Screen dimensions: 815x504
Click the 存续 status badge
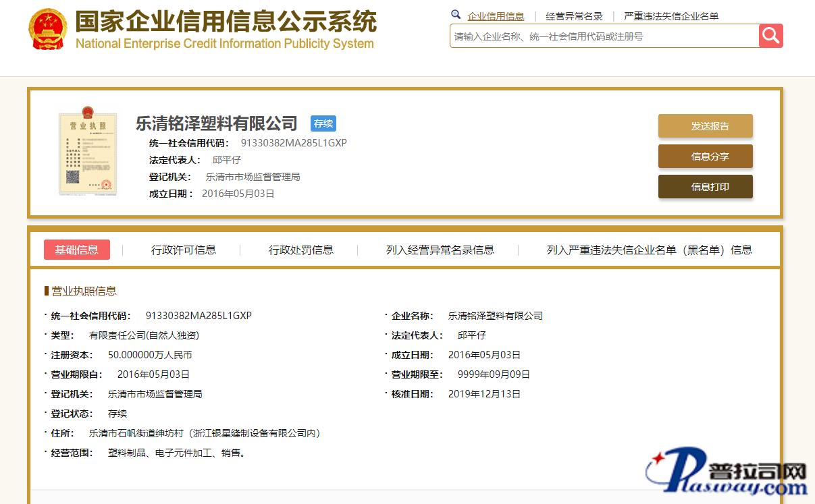[x=323, y=123]
